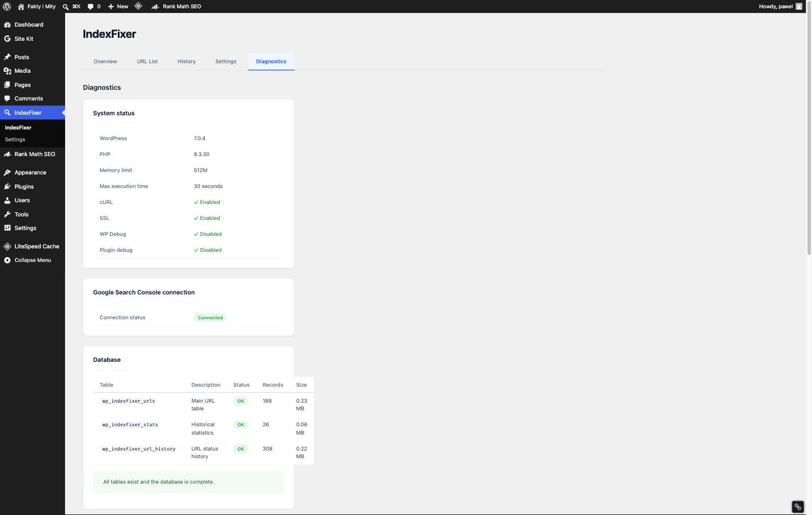Screen dimensions: 812x515
Task: Open the Settings tab of IndexFixer
Action: (x=225, y=61)
